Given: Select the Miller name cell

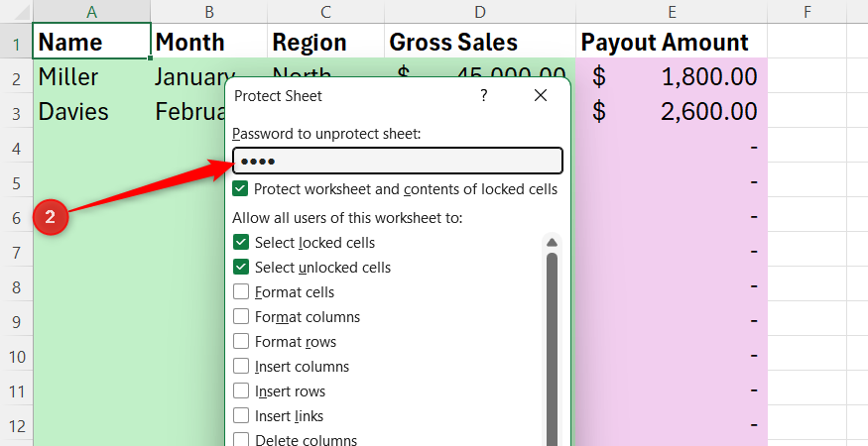Looking at the screenshot, I should (x=92, y=75).
